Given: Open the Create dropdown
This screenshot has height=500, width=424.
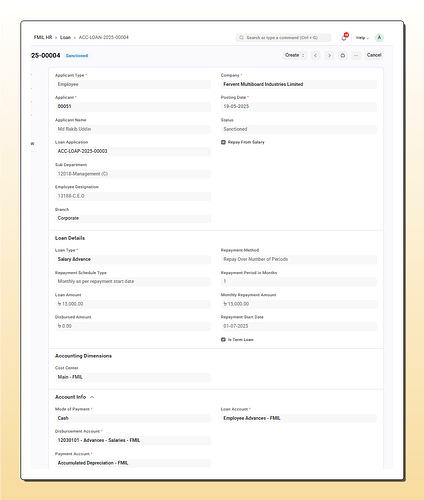Looking at the screenshot, I should [x=295, y=55].
